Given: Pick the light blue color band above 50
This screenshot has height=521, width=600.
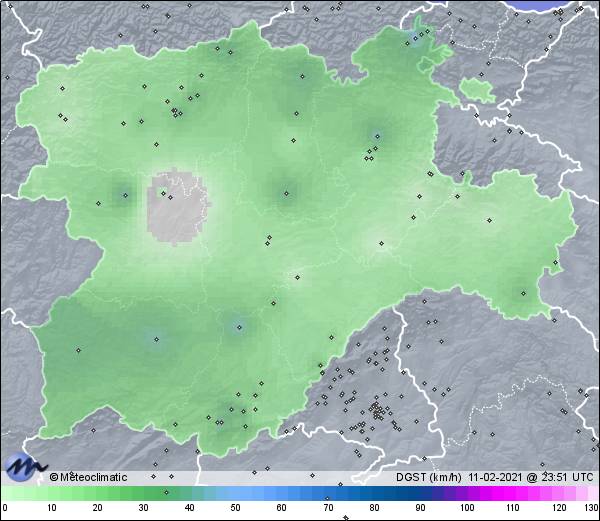Looking at the screenshot, I should tap(235, 493).
